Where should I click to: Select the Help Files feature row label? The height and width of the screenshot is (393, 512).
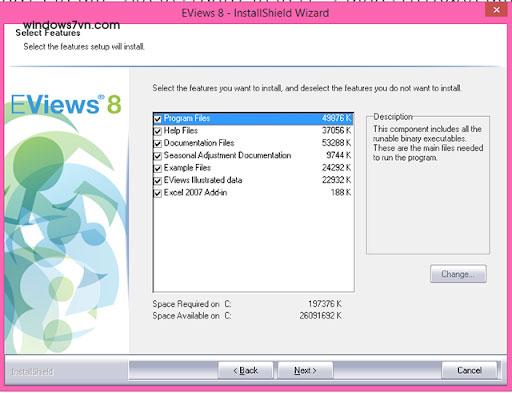point(181,131)
